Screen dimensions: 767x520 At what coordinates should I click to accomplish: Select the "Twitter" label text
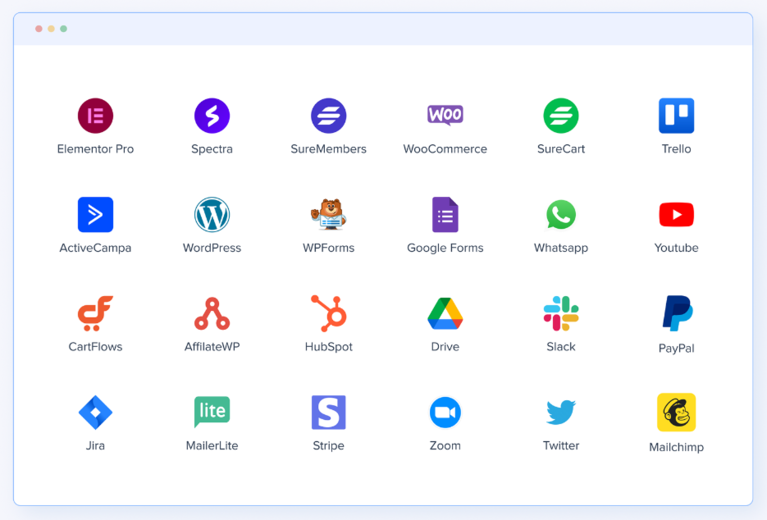[x=561, y=445]
